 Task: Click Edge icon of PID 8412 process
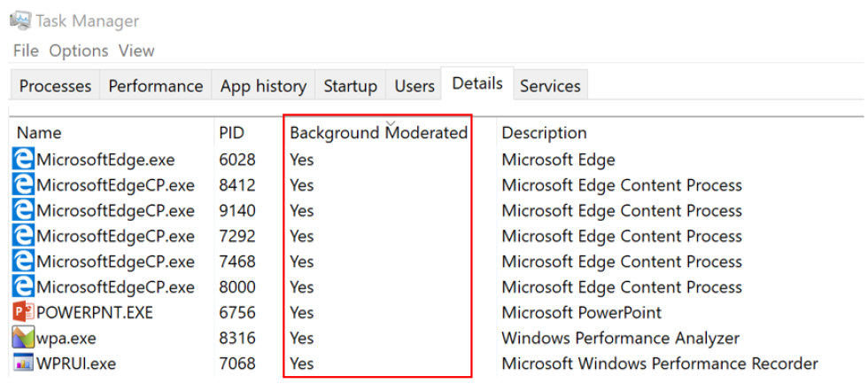[24, 185]
